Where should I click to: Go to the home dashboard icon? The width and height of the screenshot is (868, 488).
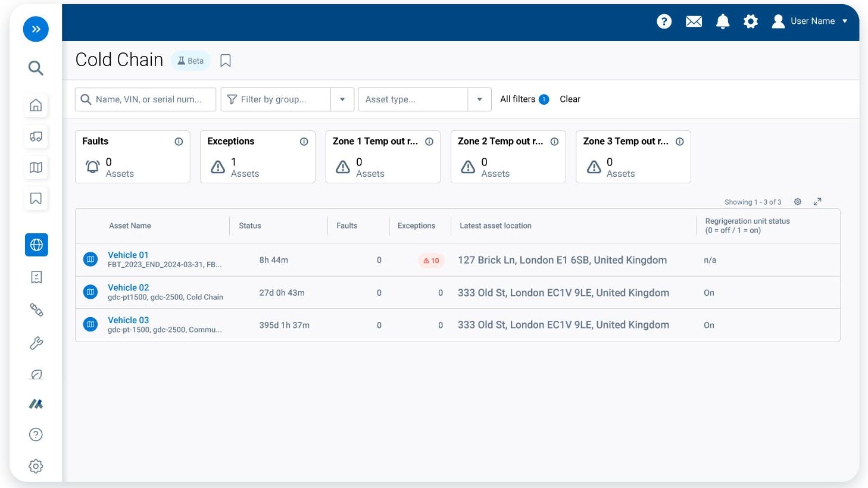(36, 105)
